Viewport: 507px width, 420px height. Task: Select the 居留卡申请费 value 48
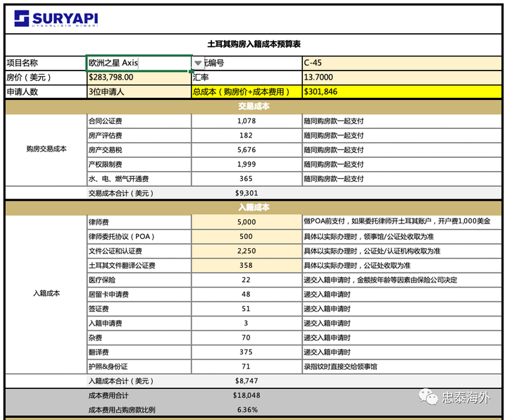[246, 294]
